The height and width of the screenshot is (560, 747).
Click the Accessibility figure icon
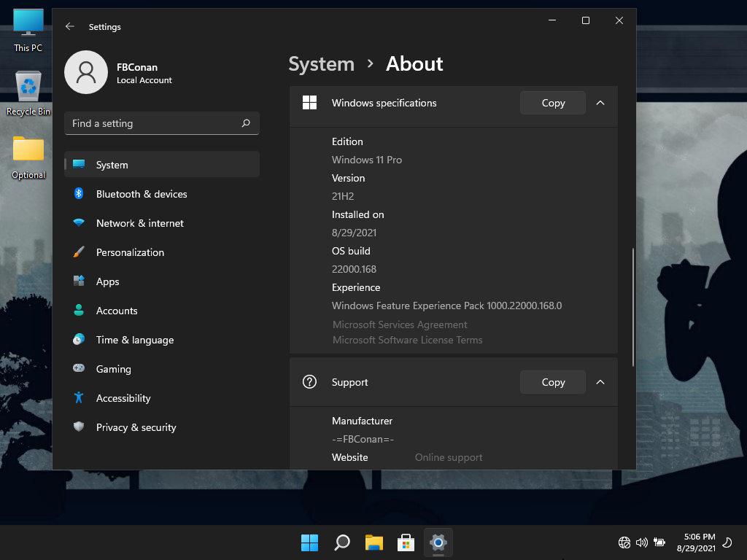79,397
